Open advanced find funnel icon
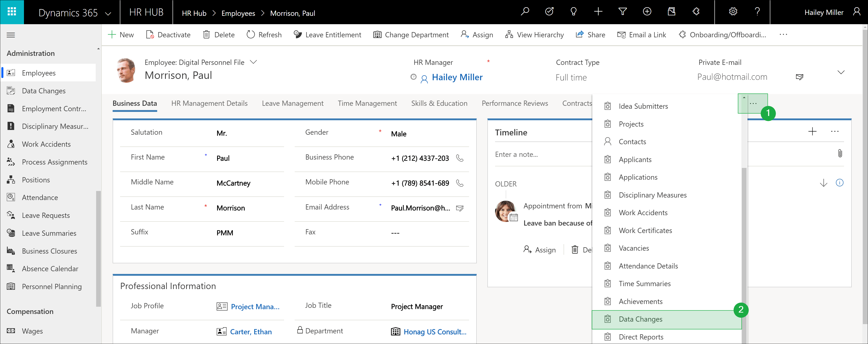The image size is (868, 344). (x=622, y=12)
